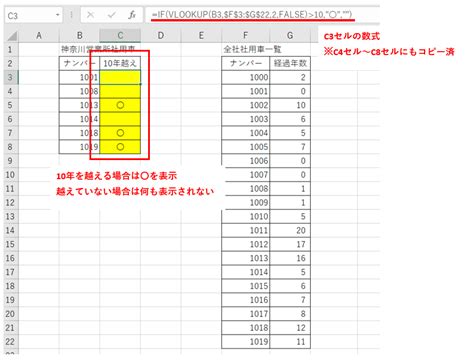Click cell G16 containing 16
Screen dimensions: 474x363
[290, 258]
